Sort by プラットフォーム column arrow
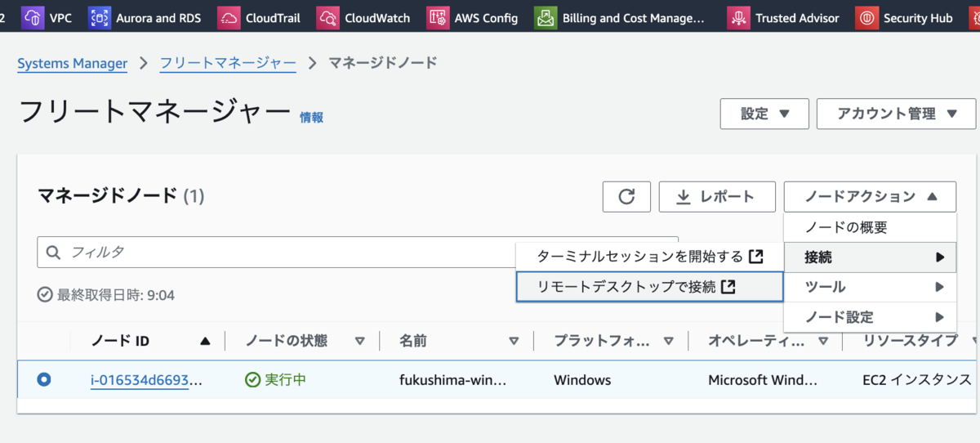 [668, 341]
